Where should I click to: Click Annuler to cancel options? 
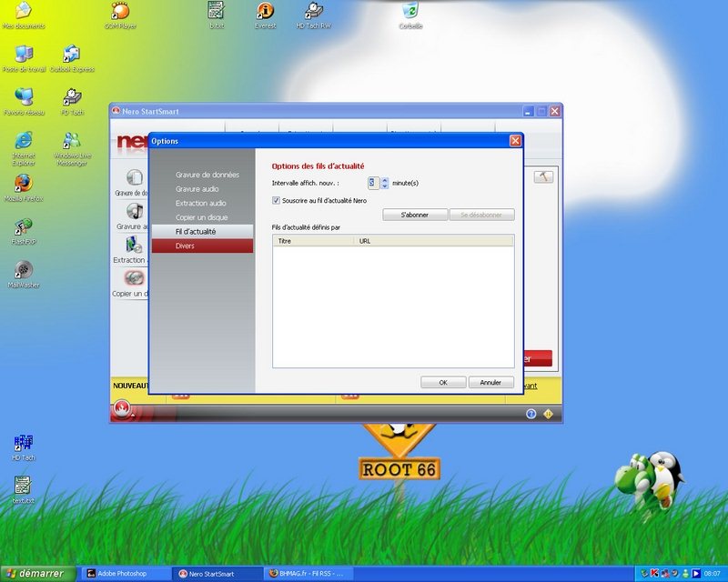[x=490, y=383]
